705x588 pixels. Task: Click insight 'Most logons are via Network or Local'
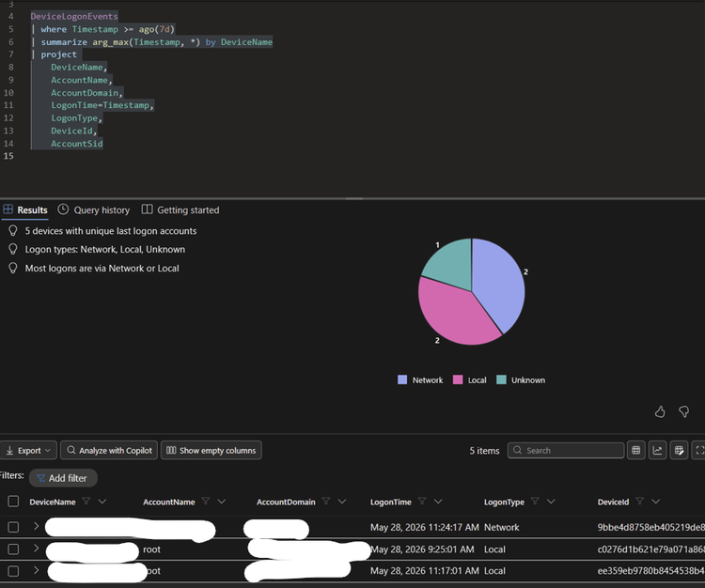(102, 269)
